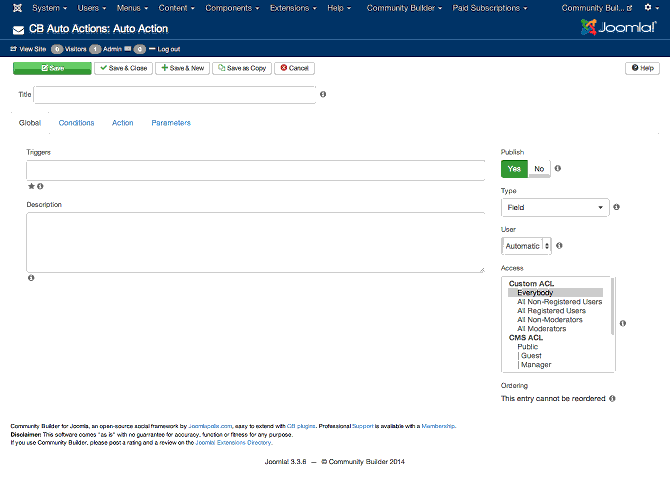The height and width of the screenshot is (498, 670).
Task: Click the Save as Copy button
Action: point(242,68)
